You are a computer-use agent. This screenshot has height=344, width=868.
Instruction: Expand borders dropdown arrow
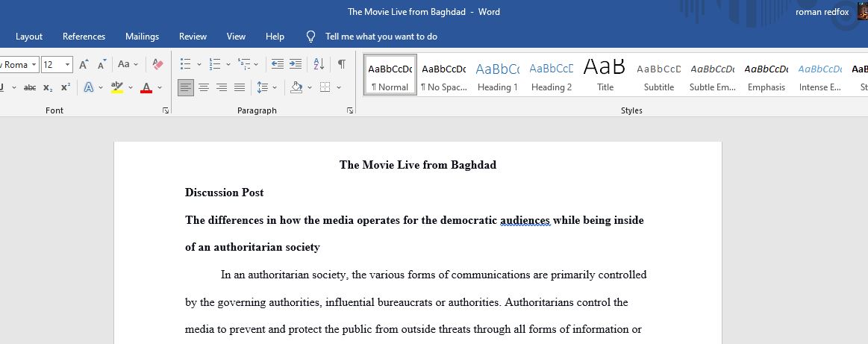coord(339,87)
